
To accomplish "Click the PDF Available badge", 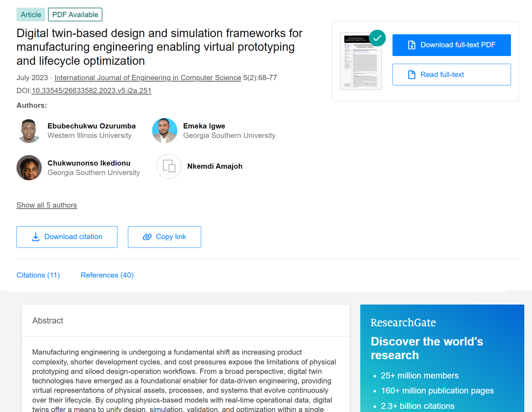I will (x=75, y=15).
